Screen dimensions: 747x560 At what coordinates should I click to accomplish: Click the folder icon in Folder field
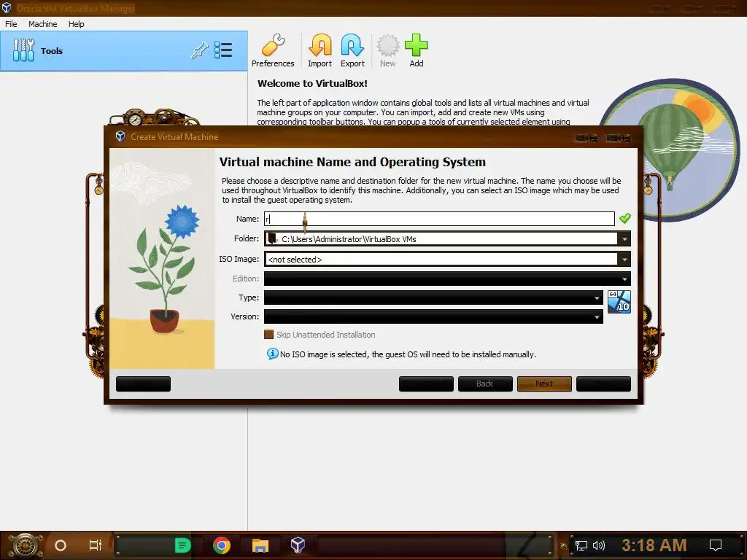(271, 238)
